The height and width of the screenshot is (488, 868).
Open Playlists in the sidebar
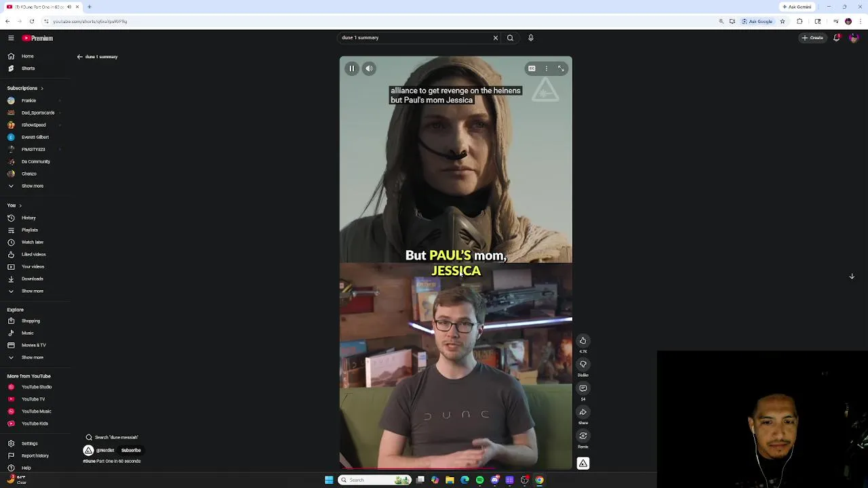(x=29, y=230)
